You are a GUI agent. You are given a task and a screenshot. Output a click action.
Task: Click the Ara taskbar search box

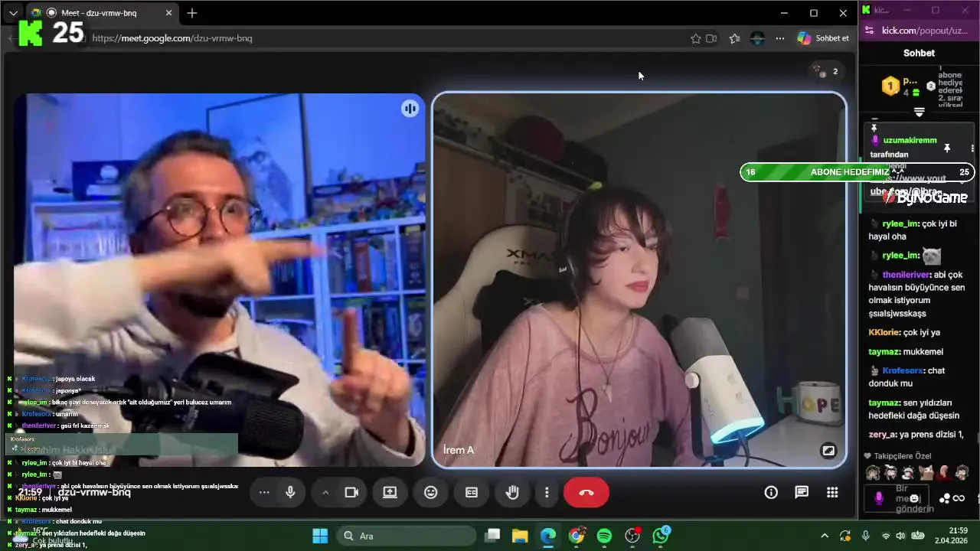click(x=407, y=536)
